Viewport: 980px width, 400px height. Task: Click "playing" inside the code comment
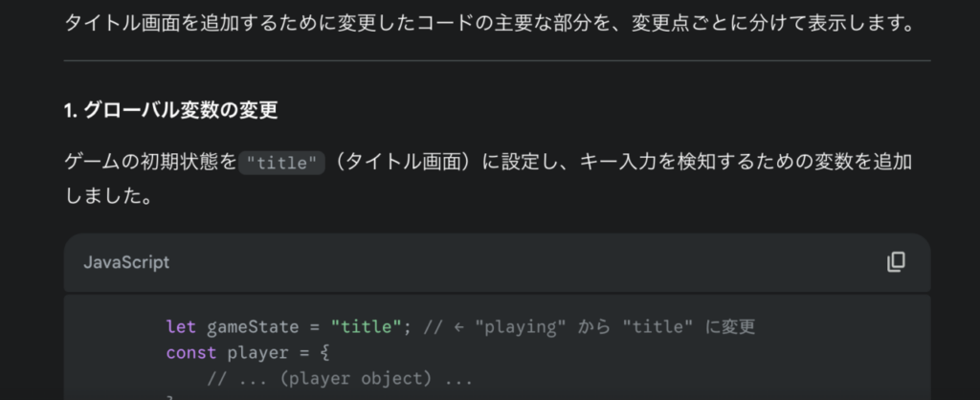(521, 327)
